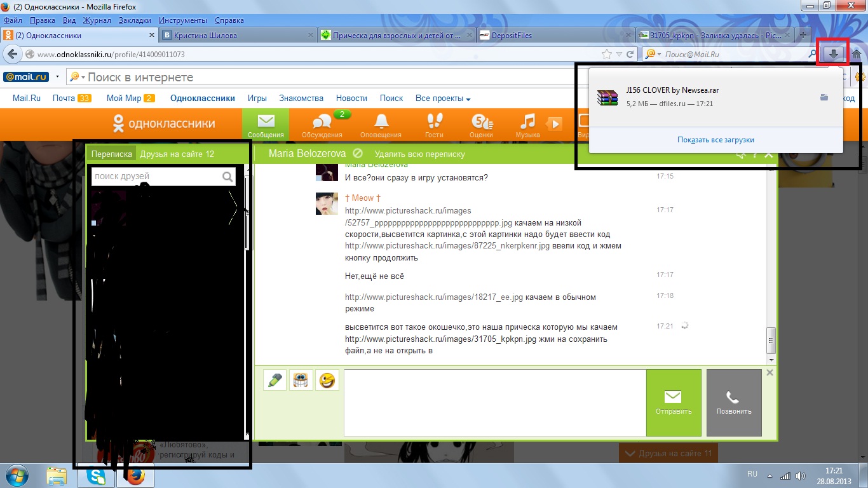
Task: Click † Meow † avatar thumbnail
Action: (x=327, y=203)
